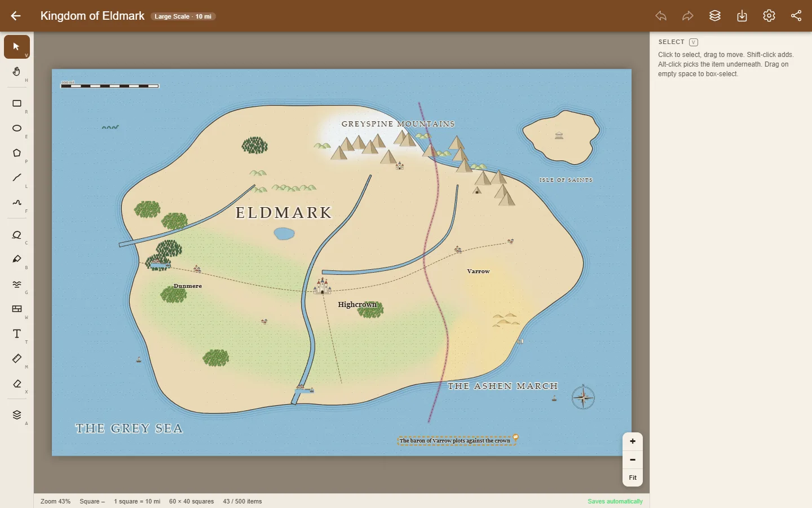Viewport: 812px width, 508px height.
Task: Click the Zoom 43% status entry
Action: tap(55, 501)
